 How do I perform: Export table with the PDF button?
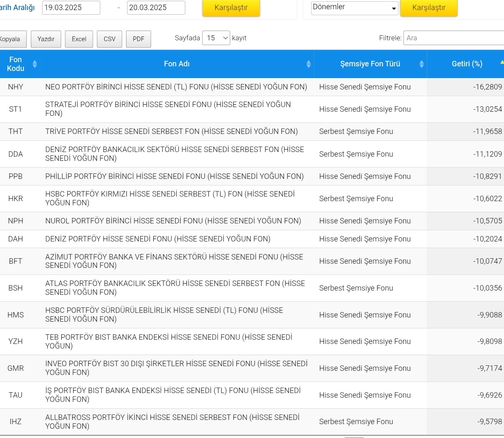coord(139,39)
